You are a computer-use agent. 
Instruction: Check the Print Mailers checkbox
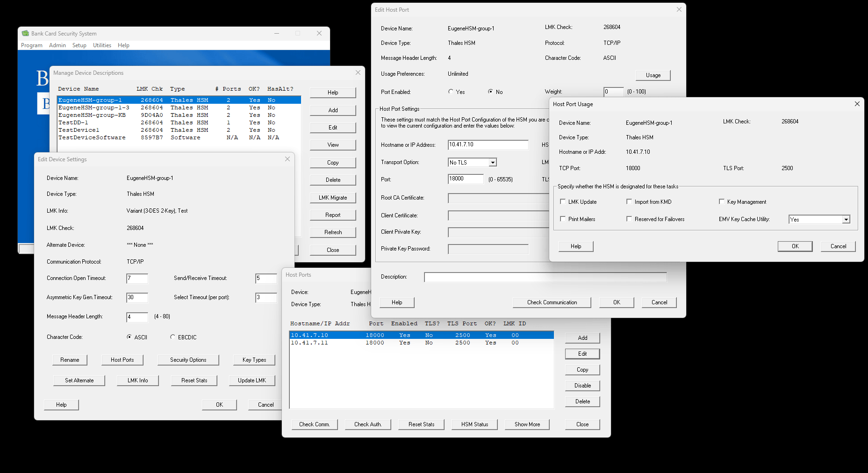(563, 219)
